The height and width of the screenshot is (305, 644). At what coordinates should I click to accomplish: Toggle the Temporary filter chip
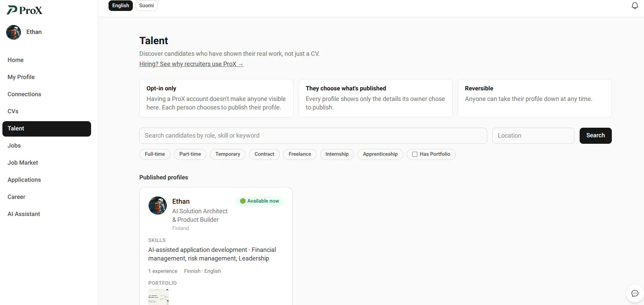[228, 154]
